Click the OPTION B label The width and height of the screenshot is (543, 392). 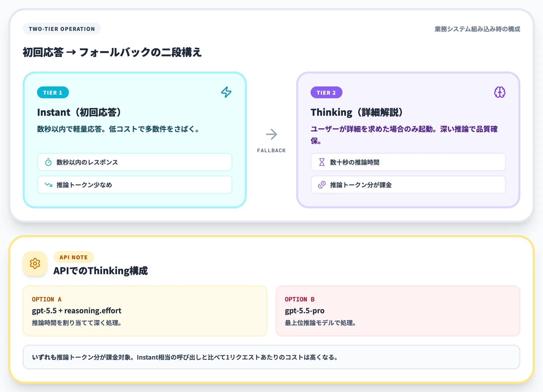[300, 299]
